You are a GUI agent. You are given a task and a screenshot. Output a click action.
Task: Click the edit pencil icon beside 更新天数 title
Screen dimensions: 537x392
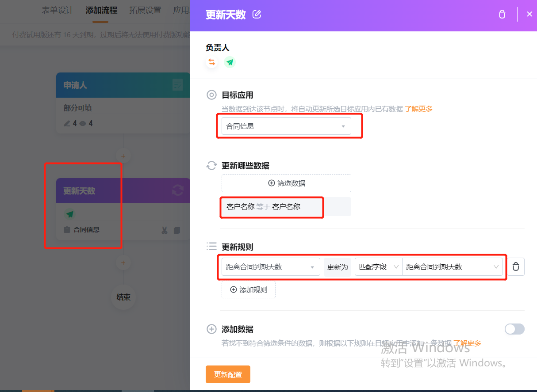pos(257,15)
